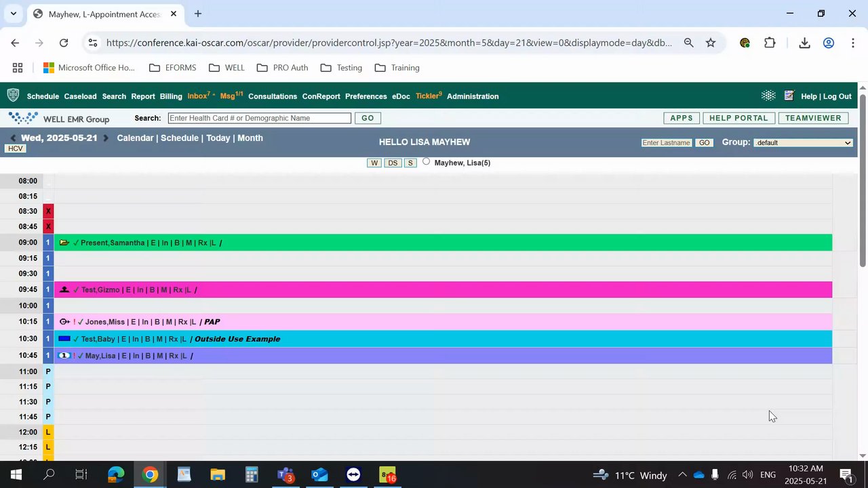
Task: Open the Chrome profile icon
Action: [x=828, y=43]
